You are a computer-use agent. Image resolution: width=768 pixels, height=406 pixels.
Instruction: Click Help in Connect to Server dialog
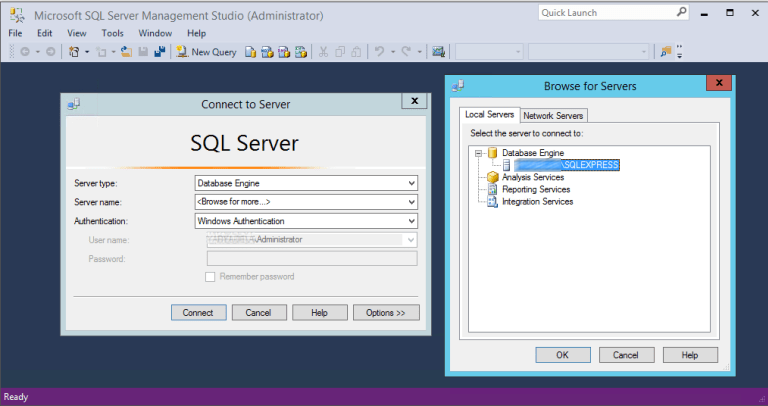(x=319, y=312)
